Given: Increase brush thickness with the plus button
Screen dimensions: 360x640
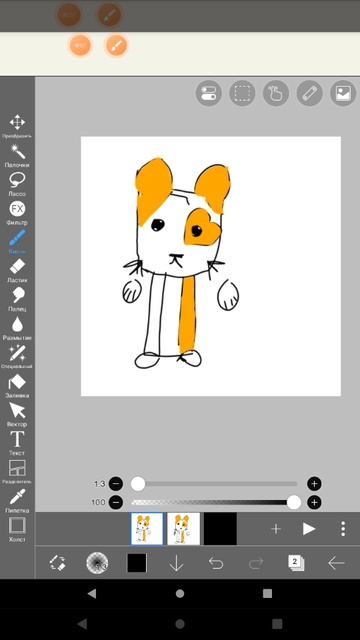Looking at the screenshot, I should 314,484.
